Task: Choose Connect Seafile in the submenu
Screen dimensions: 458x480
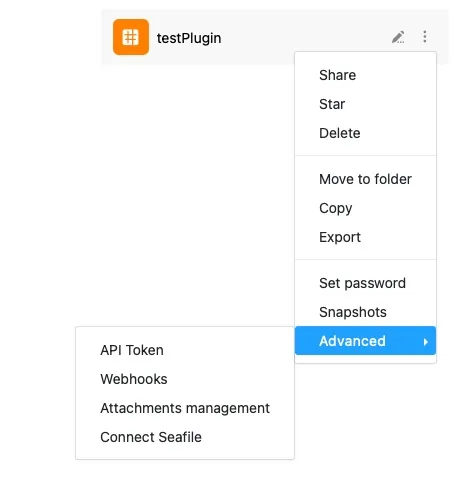Action: pyautogui.click(x=185, y=437)
